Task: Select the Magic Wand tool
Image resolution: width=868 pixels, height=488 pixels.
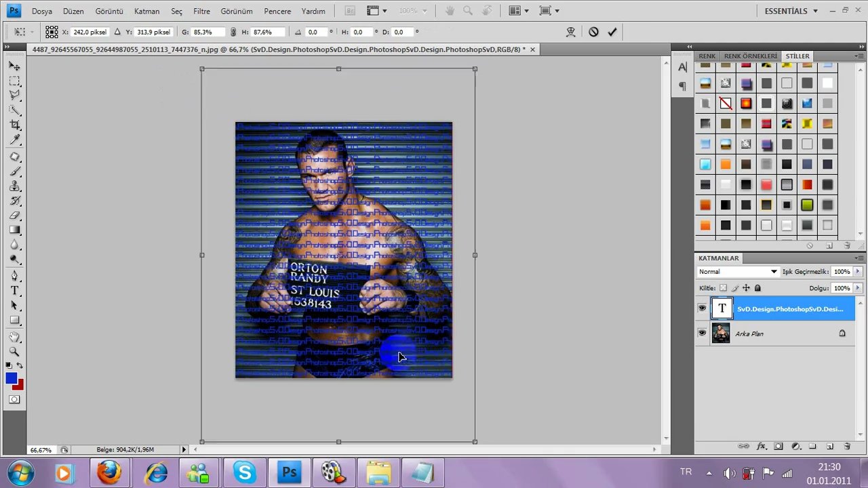Action: (14, 110)
